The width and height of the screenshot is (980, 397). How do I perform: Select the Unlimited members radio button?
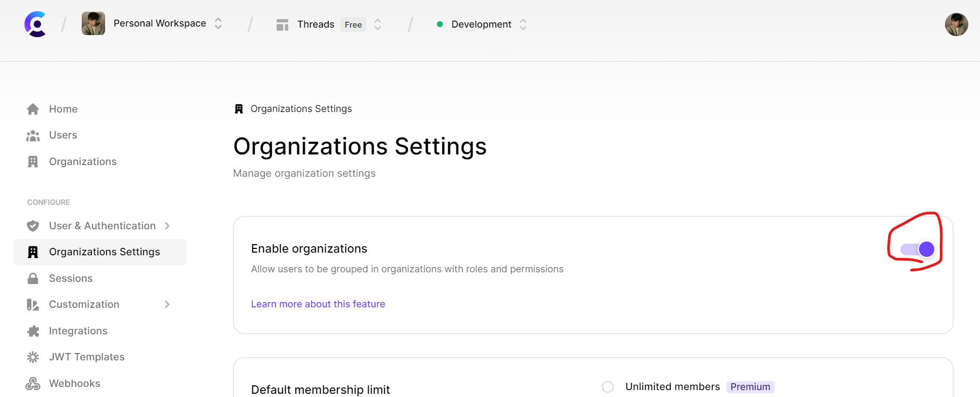tap(608, 387)
